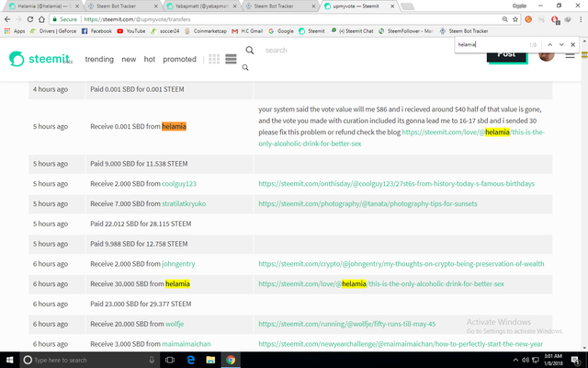Go to next find result
The width and height of the screenshot is (588, 368).
[x=561, y=44]
